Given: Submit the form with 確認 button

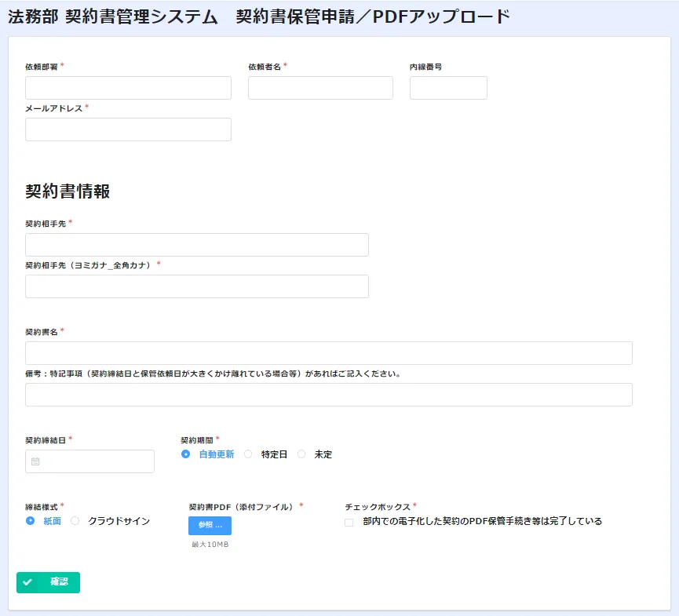Looking at the screenshot, I should click(49, 582).
